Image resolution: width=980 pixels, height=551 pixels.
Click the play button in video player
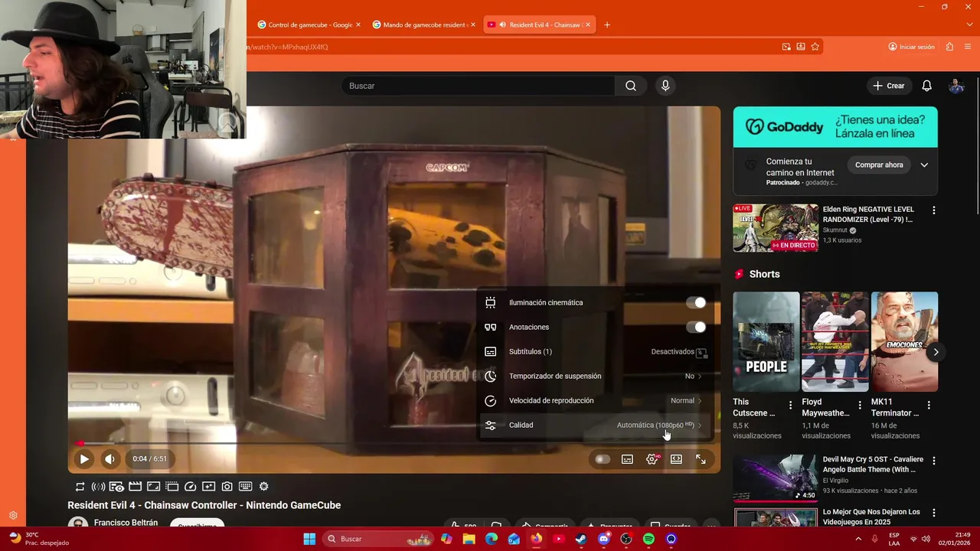click(84, 459)
